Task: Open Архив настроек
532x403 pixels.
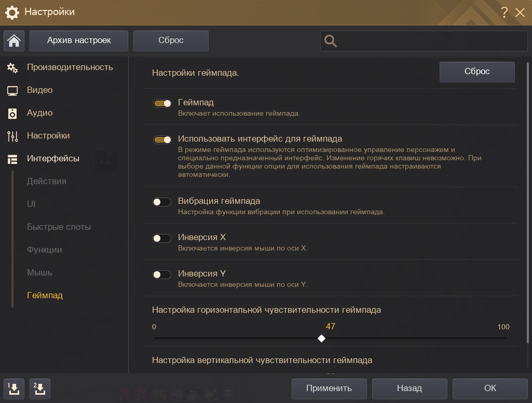Action: 79,40
